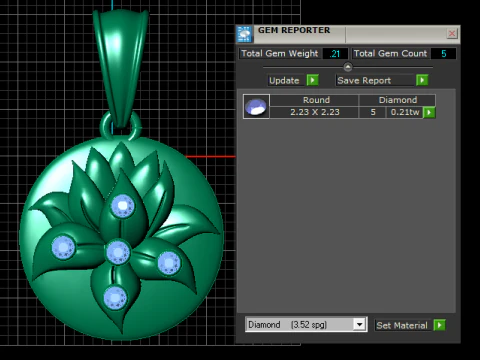Click the green arrow next to Update
Viewport: 480px width, 360px height.
pyautogui.click(x=312, y=80)
